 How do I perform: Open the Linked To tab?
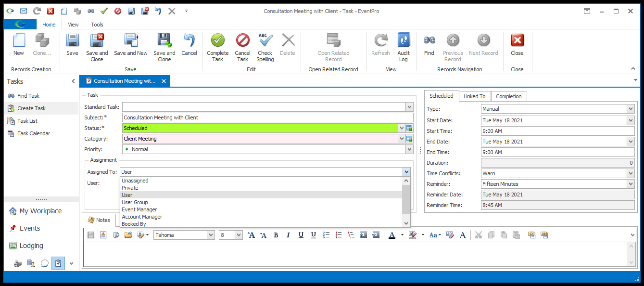pyautogui.click(x=475, y=96)
